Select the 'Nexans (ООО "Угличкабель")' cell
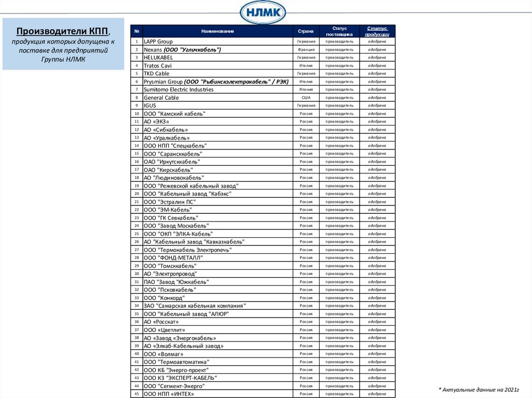The image size is (532, 398). tap(182, 49)
